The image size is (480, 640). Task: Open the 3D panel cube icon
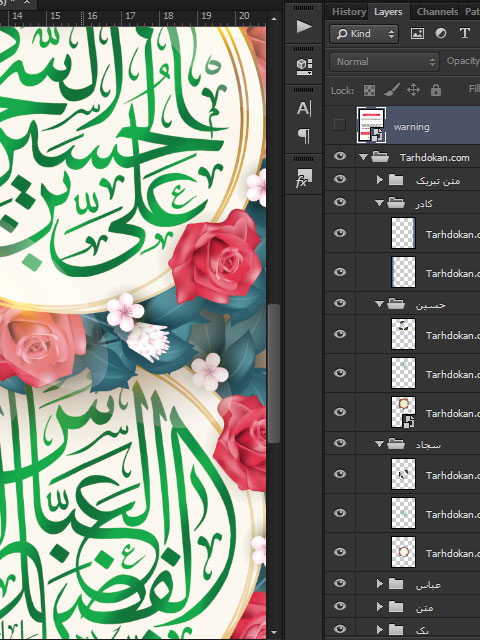[304, 67]
